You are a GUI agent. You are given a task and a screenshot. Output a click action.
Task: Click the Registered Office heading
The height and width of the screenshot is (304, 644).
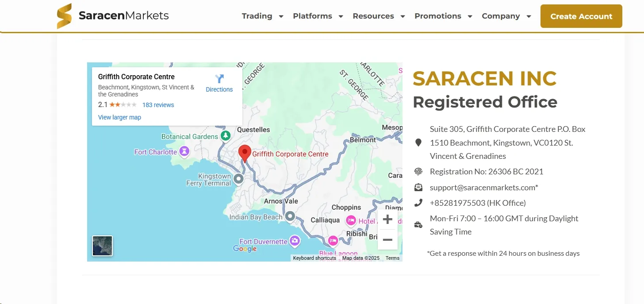click(485, 102)
